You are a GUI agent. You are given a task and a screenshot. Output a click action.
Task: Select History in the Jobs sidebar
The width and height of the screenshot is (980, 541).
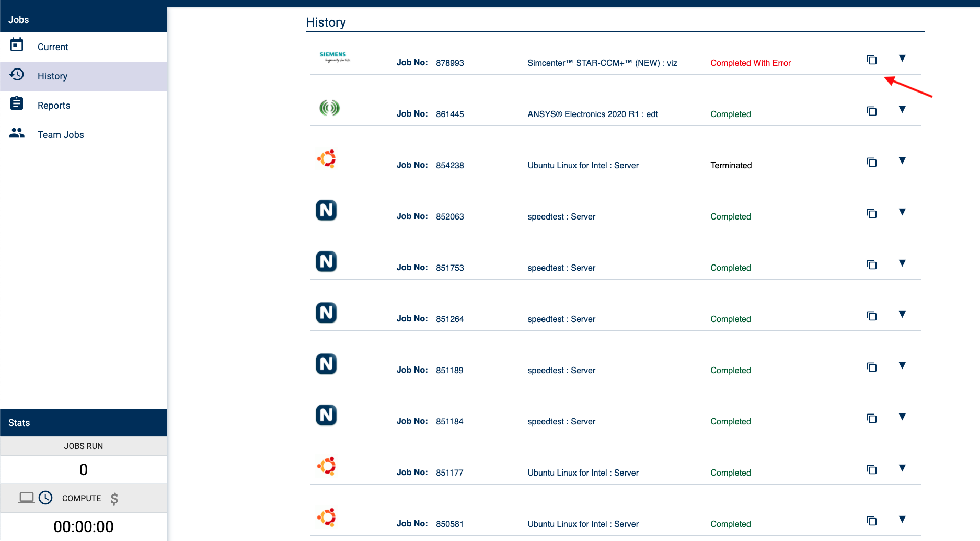(x=84, y=76)
